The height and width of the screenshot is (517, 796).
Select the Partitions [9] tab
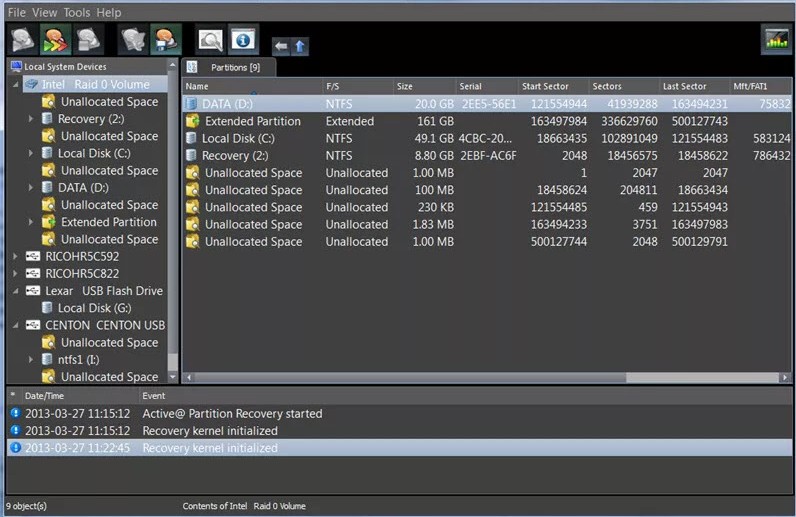tap(229, 68)
